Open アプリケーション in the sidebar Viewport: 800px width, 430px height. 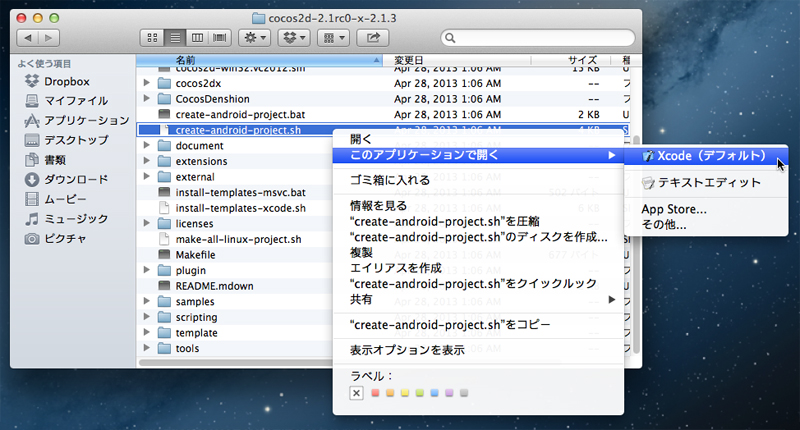click(77, 120)
